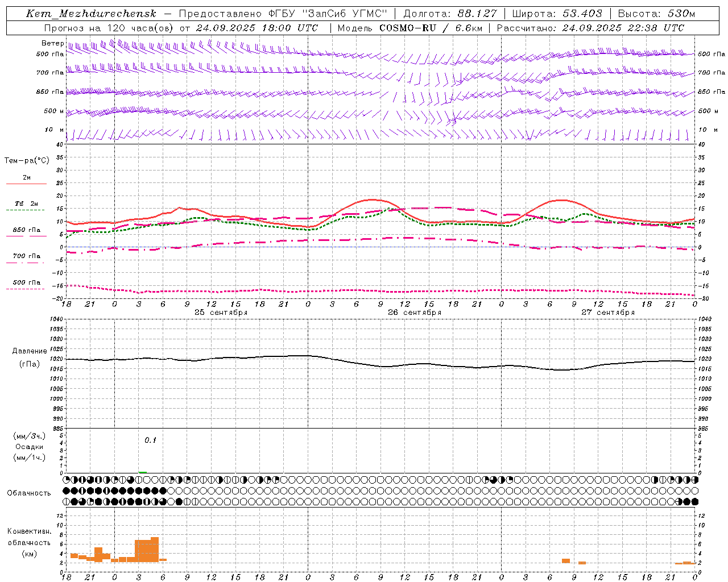Select the 'Долгота: 88.127' longitude value

(x=450, y=14)
